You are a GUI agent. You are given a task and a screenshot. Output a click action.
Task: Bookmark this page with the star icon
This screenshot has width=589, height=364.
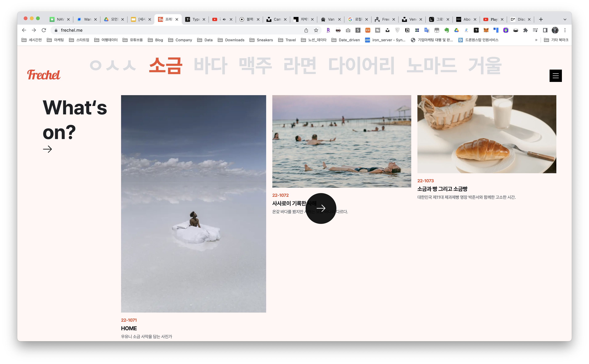(x=316, y=30)
